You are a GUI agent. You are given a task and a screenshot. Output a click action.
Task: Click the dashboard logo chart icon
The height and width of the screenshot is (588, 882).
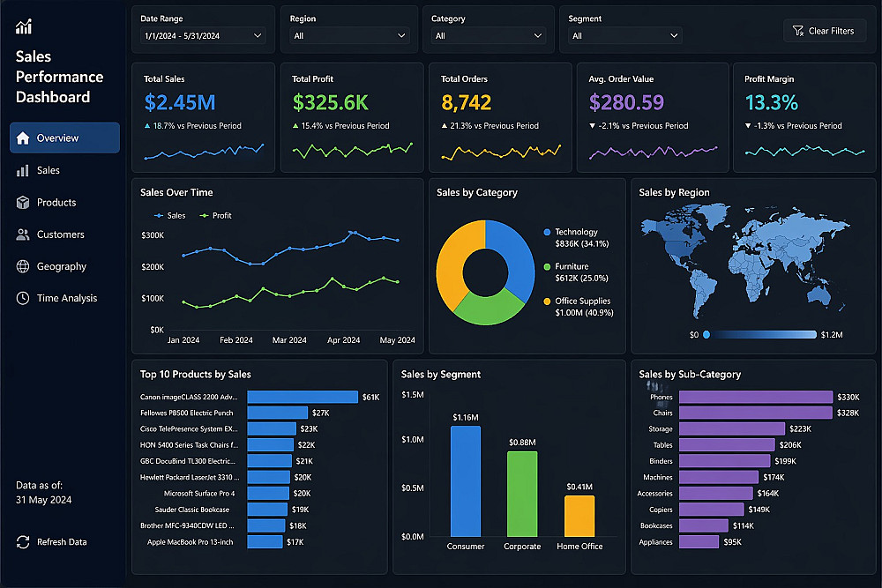coord(24,26)
